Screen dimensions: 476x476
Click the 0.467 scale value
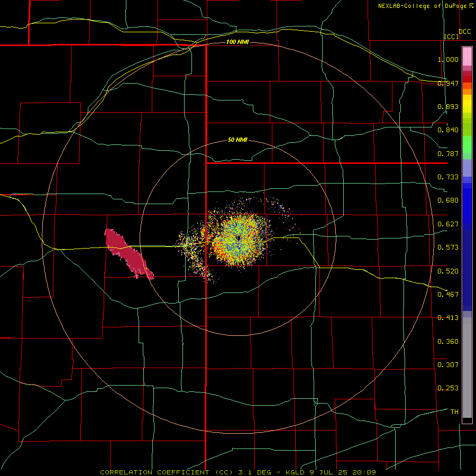click(448, 294)
